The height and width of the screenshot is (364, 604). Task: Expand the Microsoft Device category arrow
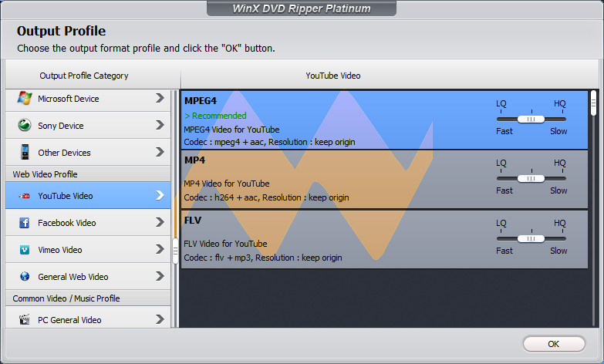160,98
